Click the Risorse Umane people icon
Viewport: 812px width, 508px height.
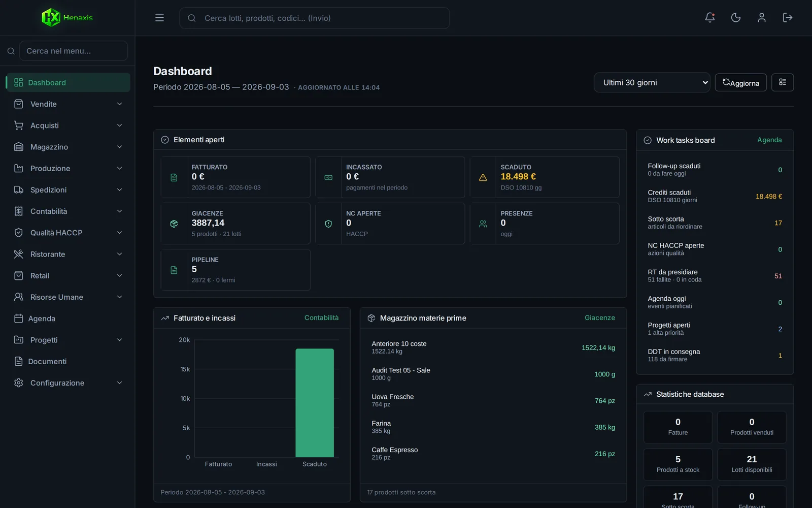tap(19, 297)
